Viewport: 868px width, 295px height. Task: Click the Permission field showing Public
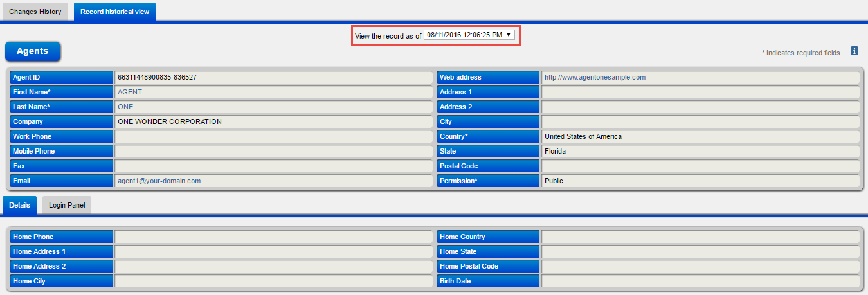pyautogui.click(x=700, y=181)
